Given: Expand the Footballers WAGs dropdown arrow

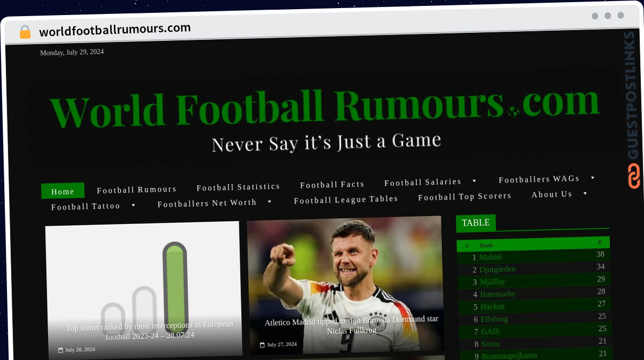Looking at the screenshot, I should (x=592, y=178).
